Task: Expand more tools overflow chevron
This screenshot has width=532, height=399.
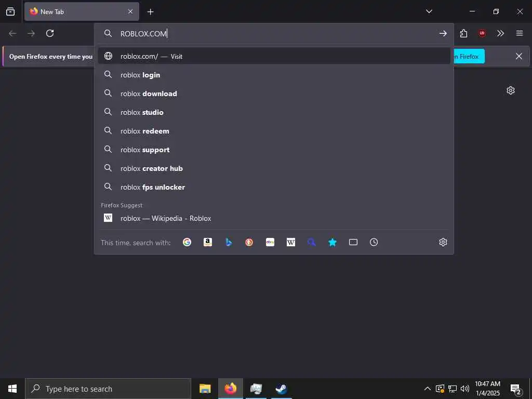Action: 500,33
